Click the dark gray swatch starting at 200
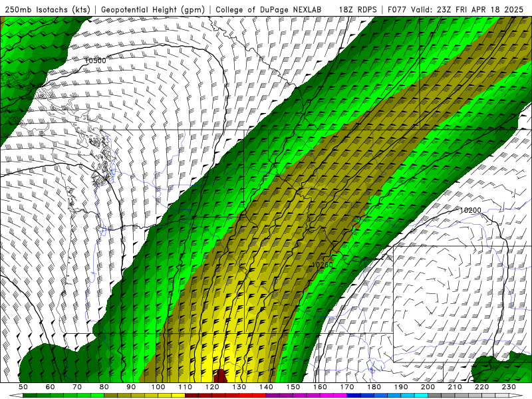 click(x=435, y=395)
